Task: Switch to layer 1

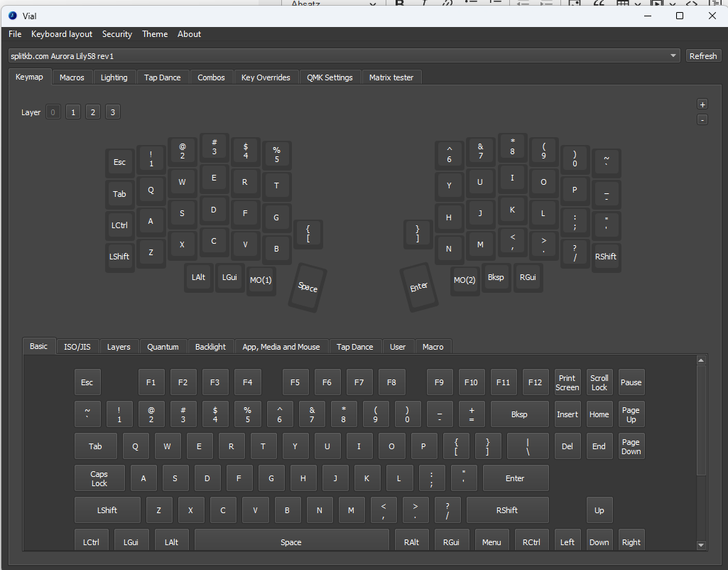Action: point(73,112)
